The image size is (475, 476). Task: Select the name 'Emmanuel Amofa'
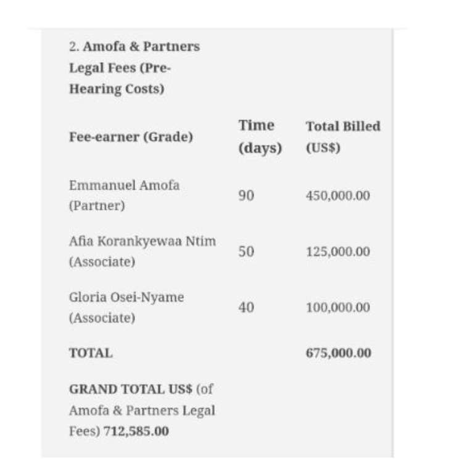(x=124, y=185)
